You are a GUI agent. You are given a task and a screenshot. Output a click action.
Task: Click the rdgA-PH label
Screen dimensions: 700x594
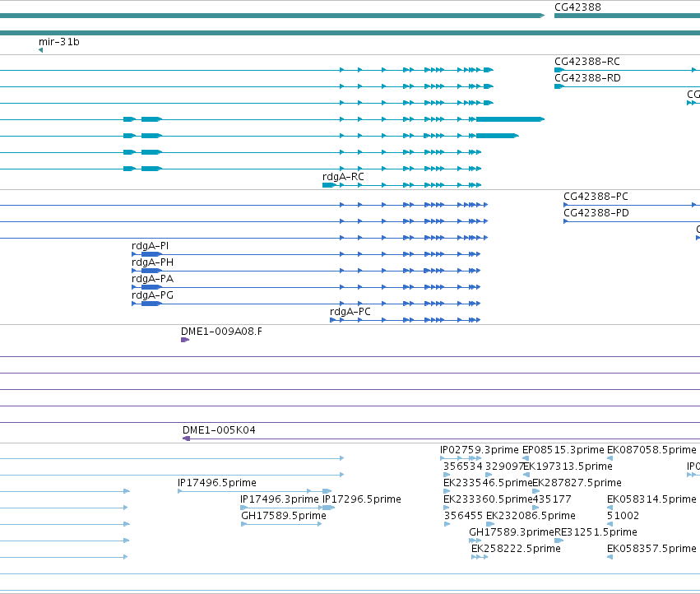pyautogui.click(x=152, y=262)
